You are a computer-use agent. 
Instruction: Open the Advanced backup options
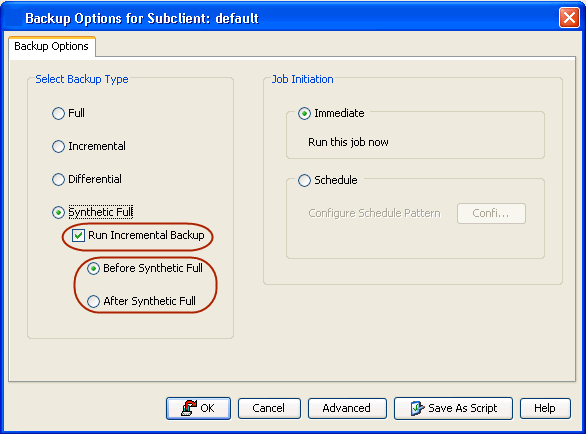pos(347,408)
